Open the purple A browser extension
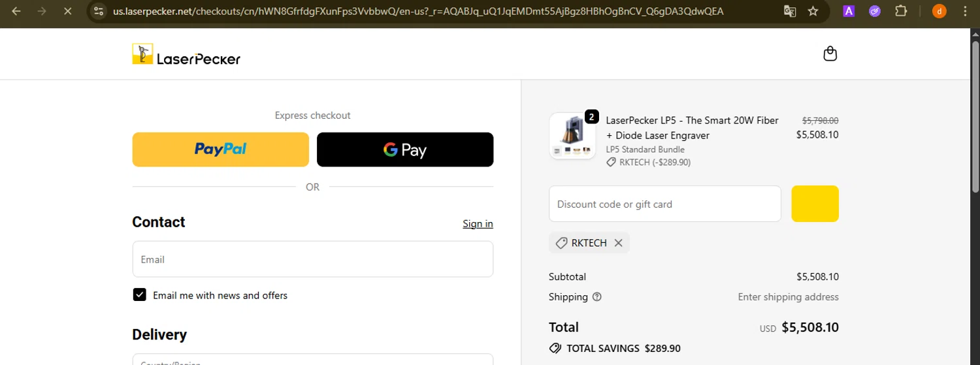 (849, 11)
